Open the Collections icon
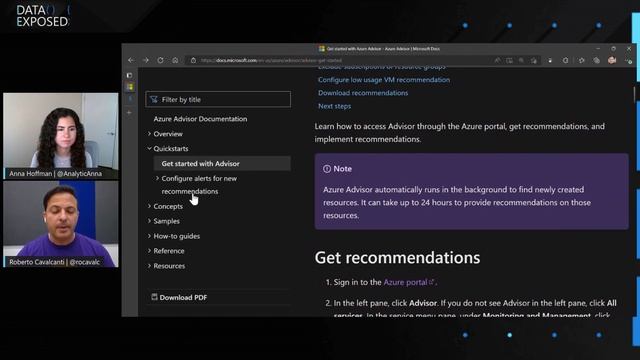 [597, 60]
